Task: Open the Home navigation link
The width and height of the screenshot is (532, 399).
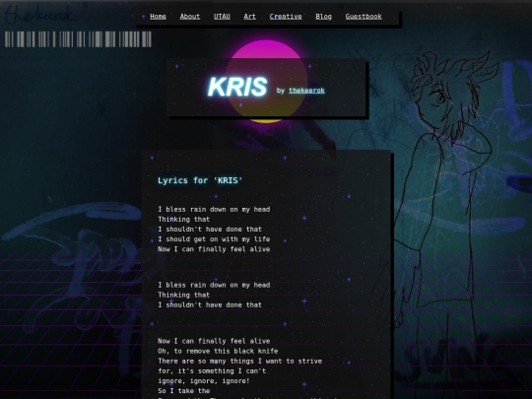Action: (158, 17)
